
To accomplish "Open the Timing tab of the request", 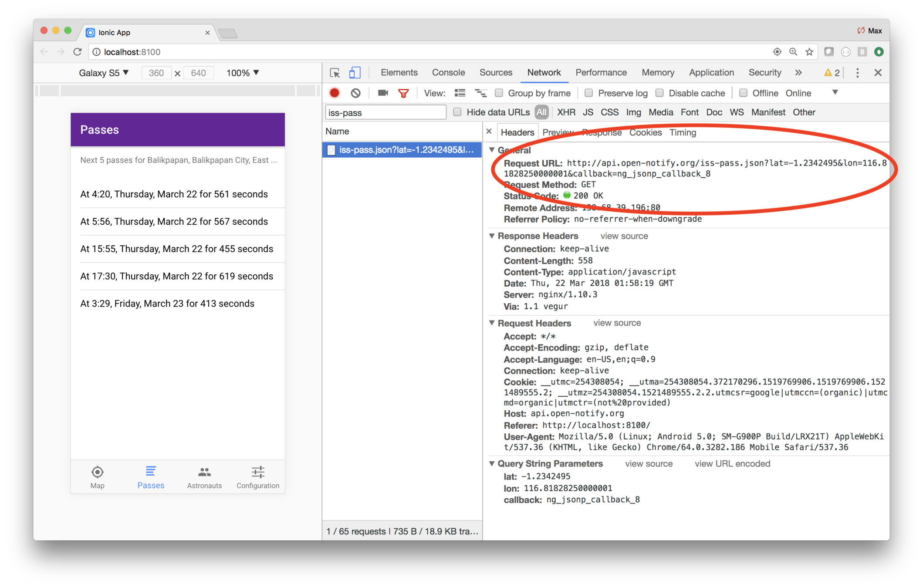I will (683, 132).
